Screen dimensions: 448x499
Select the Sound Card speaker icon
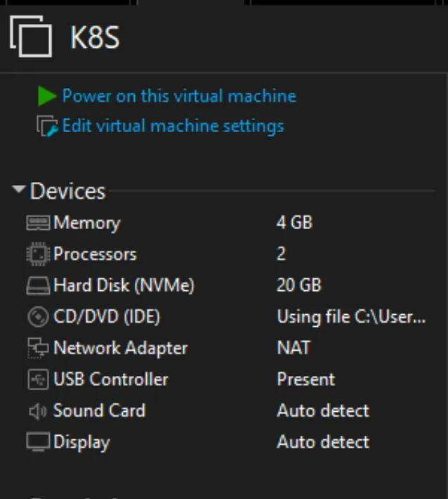[x=37, y=411]
